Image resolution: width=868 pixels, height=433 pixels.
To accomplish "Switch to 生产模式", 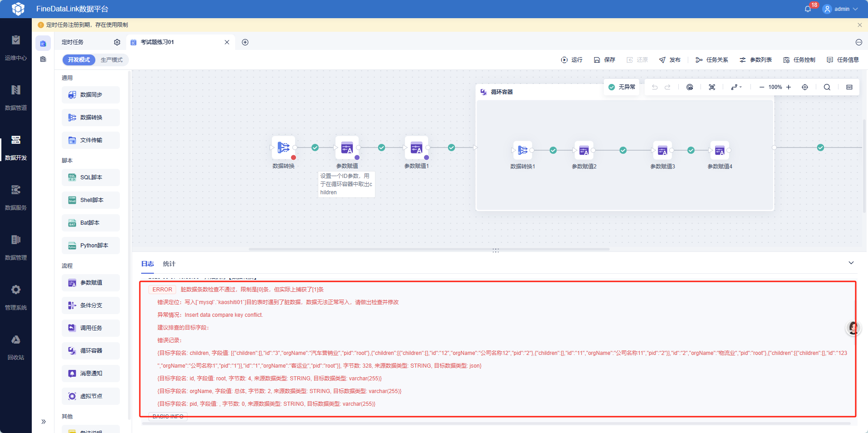I will pyautogui.click(x=112, y=60).
